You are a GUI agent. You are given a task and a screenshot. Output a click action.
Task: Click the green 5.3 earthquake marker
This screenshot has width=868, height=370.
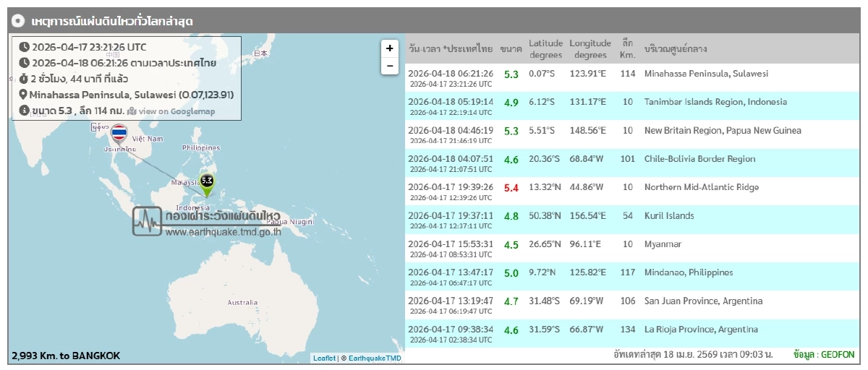207,185
